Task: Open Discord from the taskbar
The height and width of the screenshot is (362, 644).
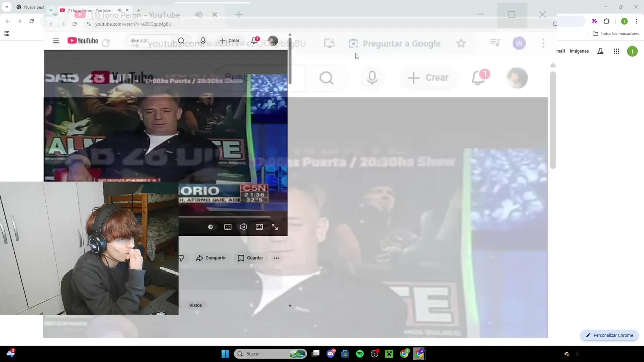Action: (331, 354)
